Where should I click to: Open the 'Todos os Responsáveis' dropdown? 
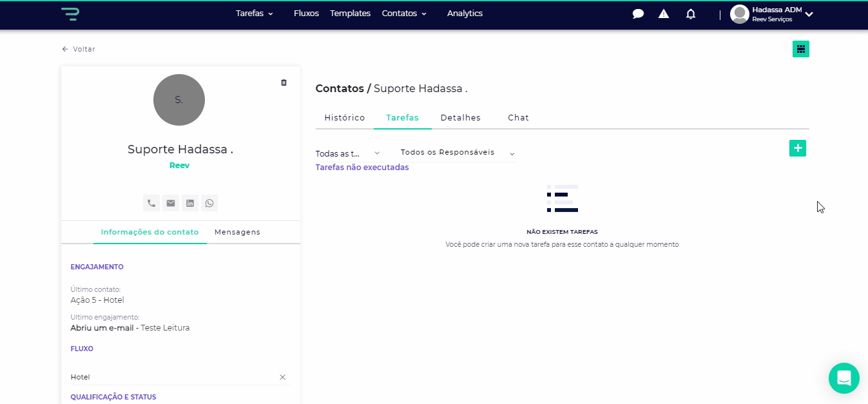(x=458, y=153)
